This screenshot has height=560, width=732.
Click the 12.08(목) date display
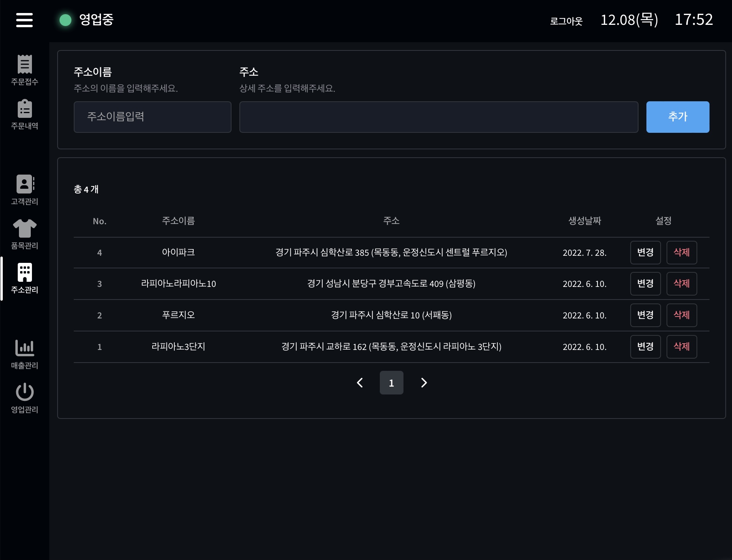point(629,20)
